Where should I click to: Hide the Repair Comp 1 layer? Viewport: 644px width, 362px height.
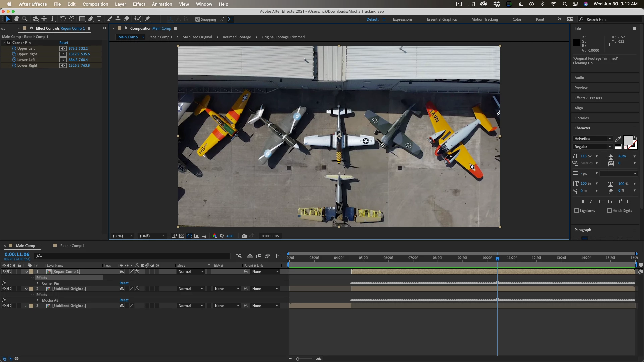point(4,271)
